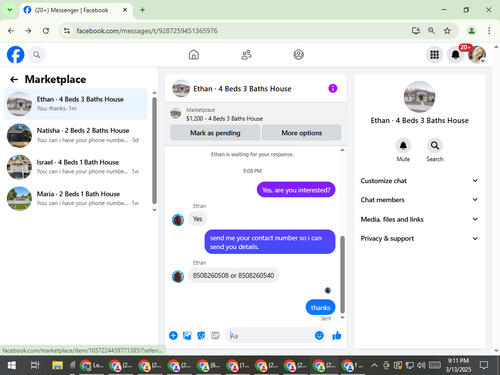The height and width of the screenshot is (375, 500).
Task: Open more actions with the blue plus icon
Action: (173, 335)
